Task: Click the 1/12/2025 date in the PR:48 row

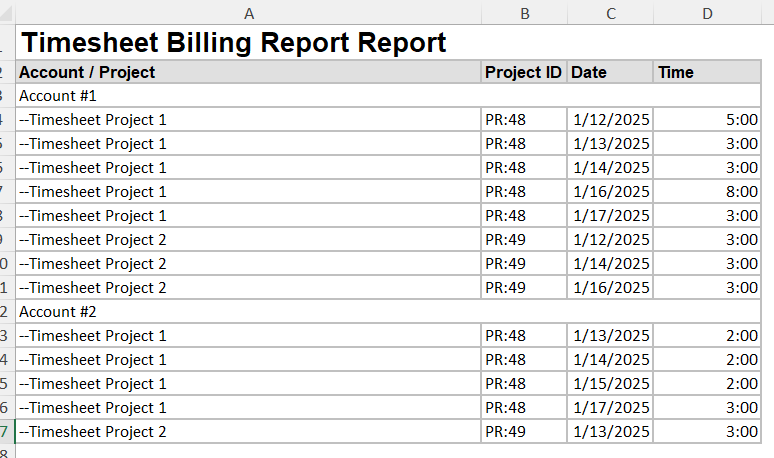Action: click(x=611, y=120)
